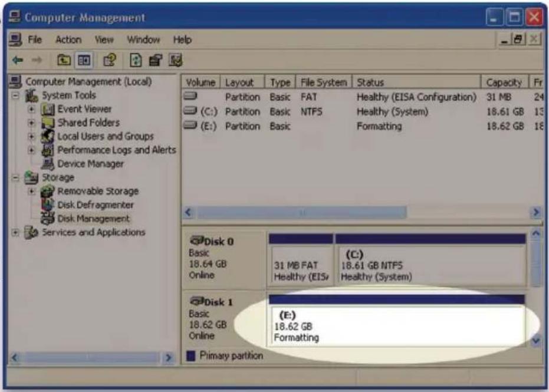Image resolution: width=549 pixels, height=392 pixels.
Task: Select the Disk Management icon
Action: tap(48, 218)
